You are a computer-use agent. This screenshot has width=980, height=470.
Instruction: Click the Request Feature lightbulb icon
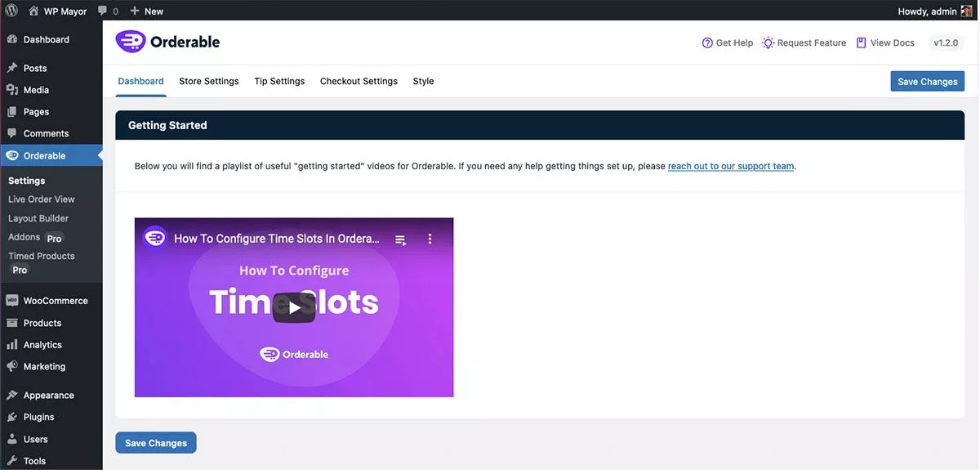tap(768, 43)
